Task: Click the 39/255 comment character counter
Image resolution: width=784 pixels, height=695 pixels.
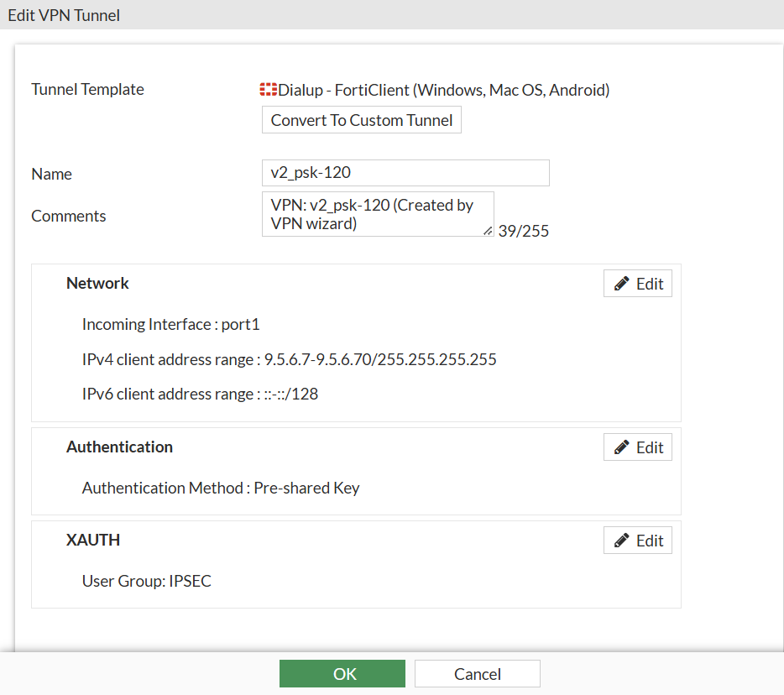Action: [x=524, y=231]
